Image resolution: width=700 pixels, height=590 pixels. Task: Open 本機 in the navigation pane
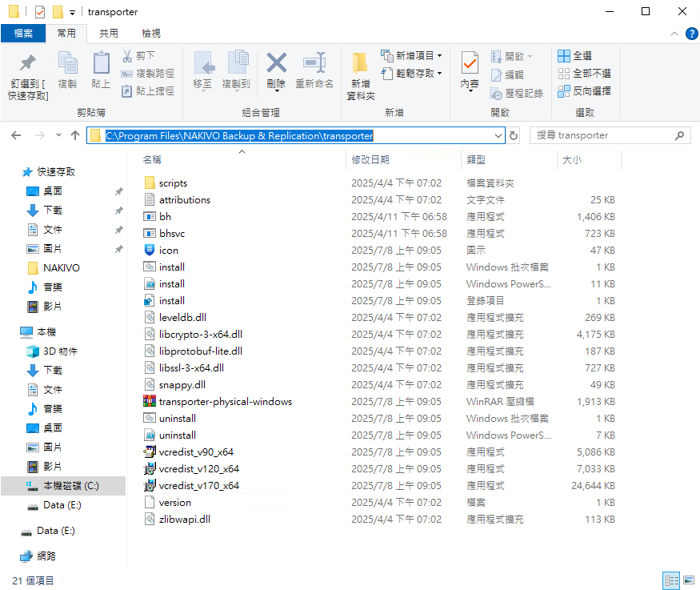[x=46, y=332]
